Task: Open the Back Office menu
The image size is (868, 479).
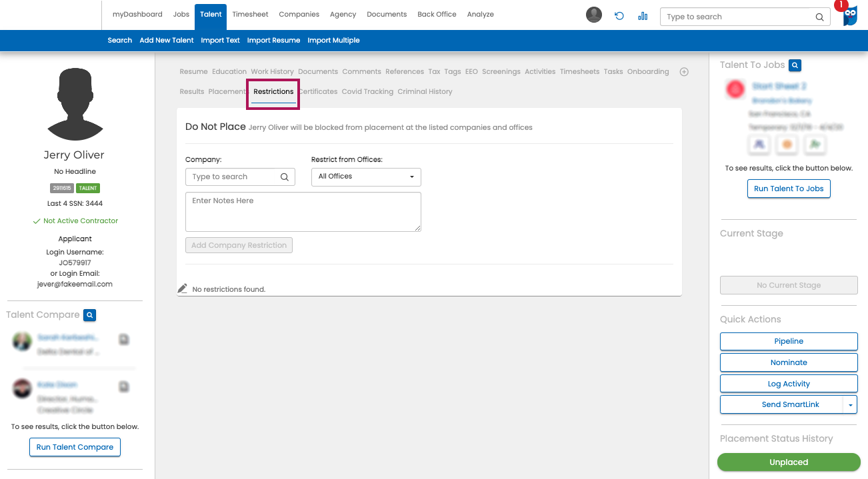Action: click(x=437, y=15)
